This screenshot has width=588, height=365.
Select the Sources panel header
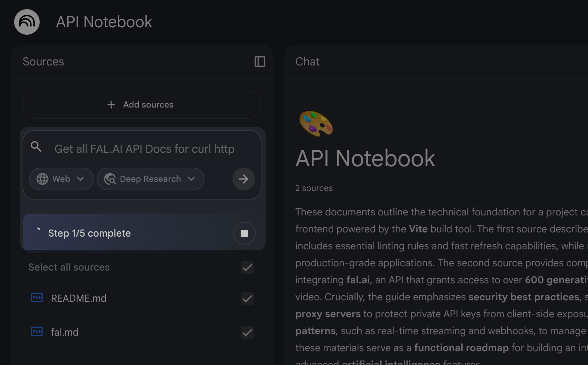[x=43, y=62]
